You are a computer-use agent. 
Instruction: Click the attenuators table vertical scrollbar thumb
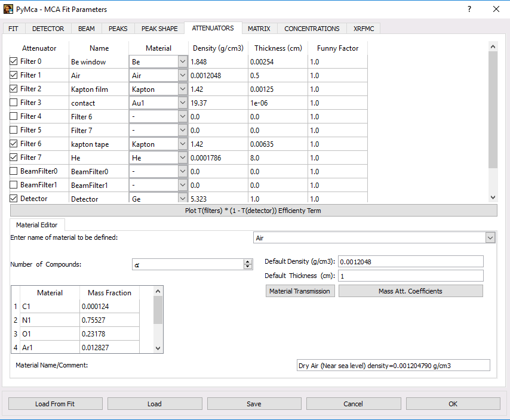click(x=493, y=110)
